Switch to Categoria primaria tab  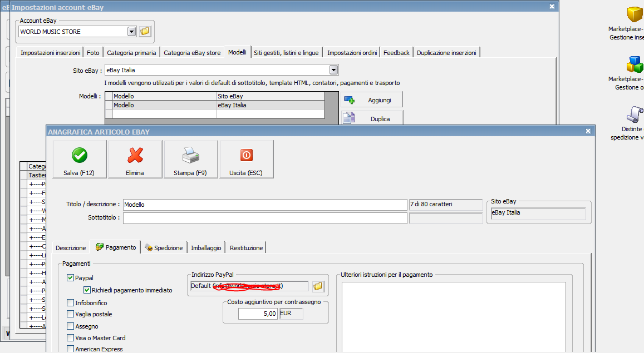131,53
